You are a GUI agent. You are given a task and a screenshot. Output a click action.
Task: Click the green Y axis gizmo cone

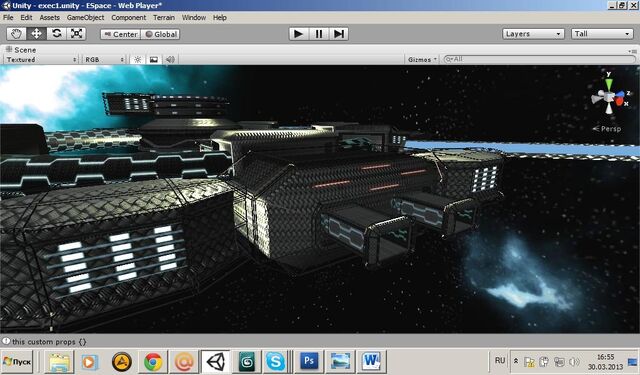point(609,83)
